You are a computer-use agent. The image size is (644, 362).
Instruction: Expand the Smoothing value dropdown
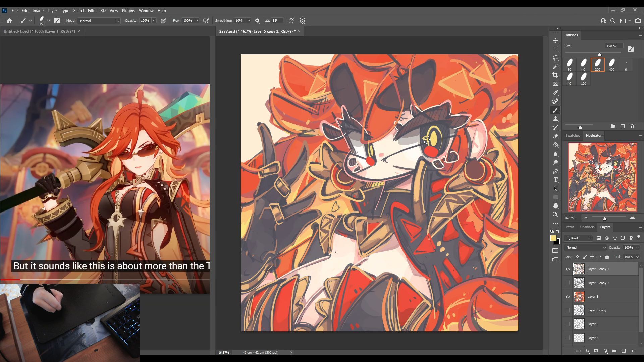coord(249,21)
